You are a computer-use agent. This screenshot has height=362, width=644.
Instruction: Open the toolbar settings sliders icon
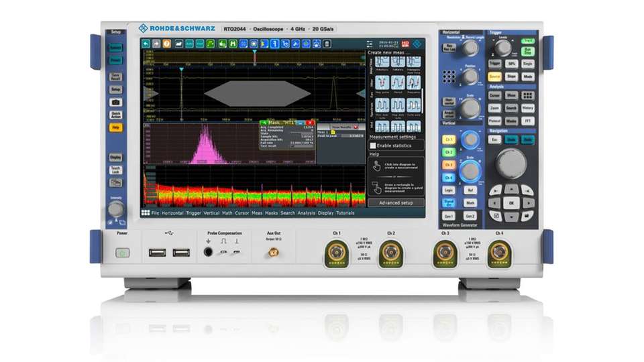(370, 44)
